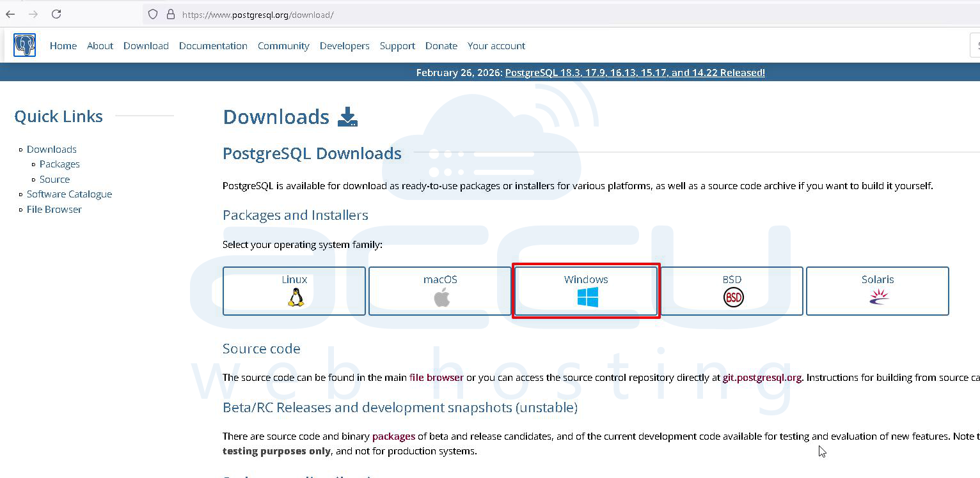Click the Downloads page heading
The width and height of the screenshot is (980, 478).
point(276,117)
